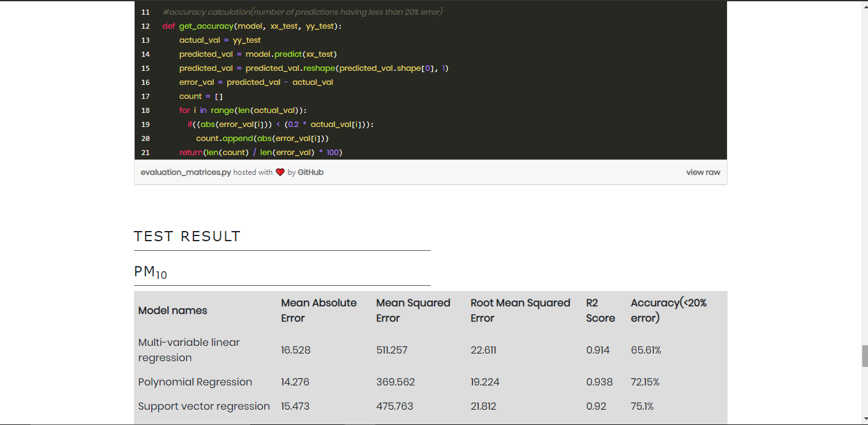Click the 369.562 mean squared error value
The height and width of the screenshot is (425, 868).
coord(396,382)
